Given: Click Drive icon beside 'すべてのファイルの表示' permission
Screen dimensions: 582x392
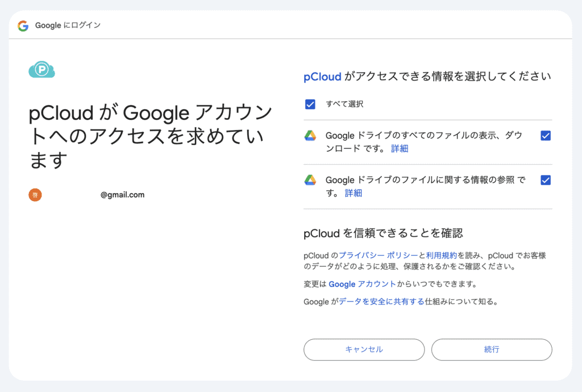Looking at the screenshot, I should pos(310,136).
